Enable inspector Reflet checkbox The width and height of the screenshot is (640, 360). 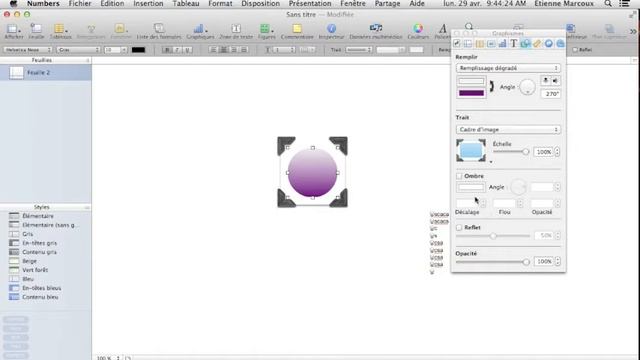(459, 227)
